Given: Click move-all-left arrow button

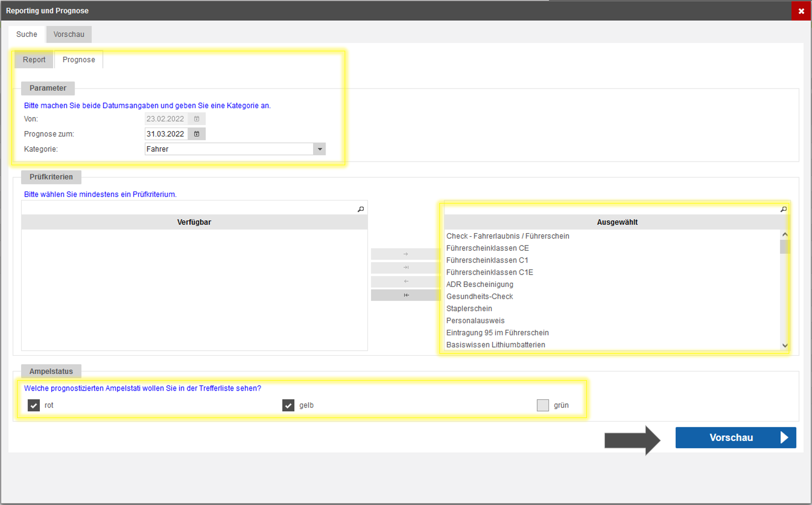Looking at the screenshot, I should [x=406, y=295].
